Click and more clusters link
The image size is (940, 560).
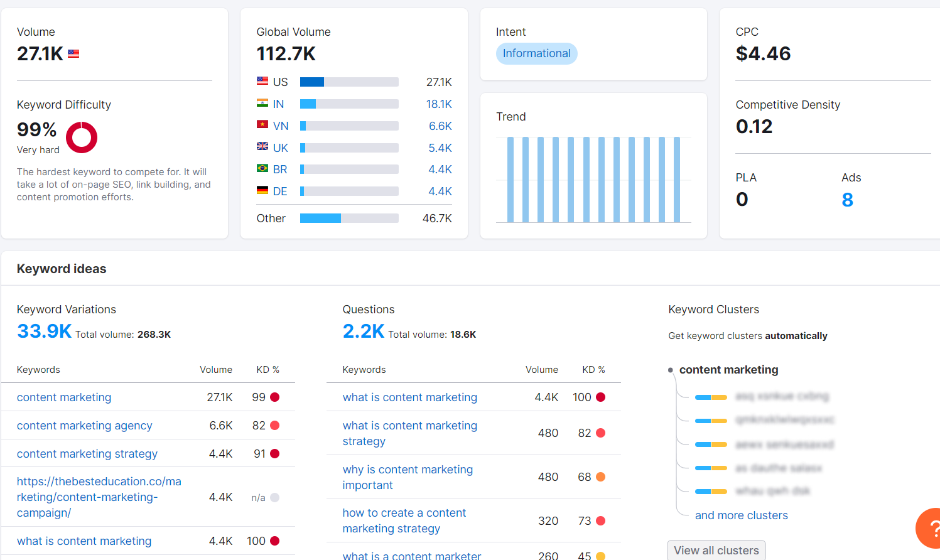[742, 515]
